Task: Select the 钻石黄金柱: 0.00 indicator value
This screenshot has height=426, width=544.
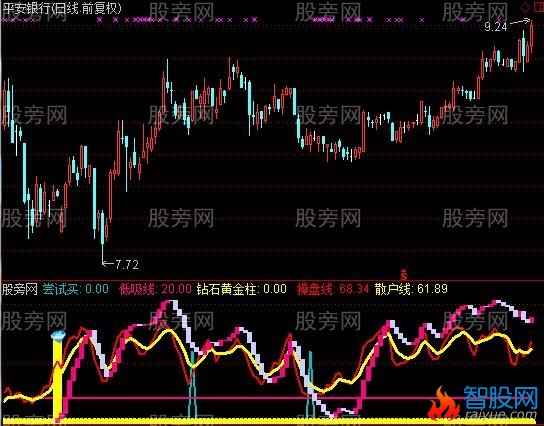Action: click(x=242, y=289)
